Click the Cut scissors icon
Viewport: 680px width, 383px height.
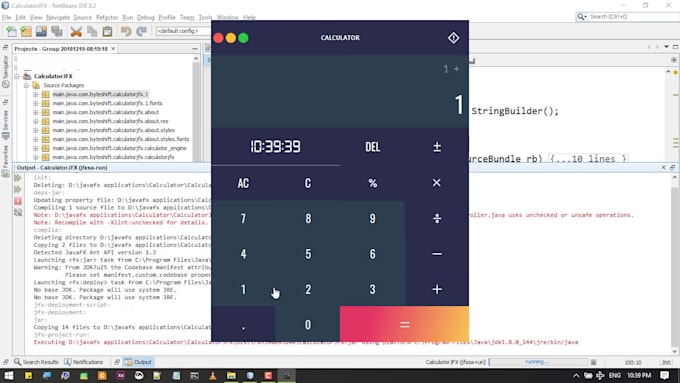(76, 31)
